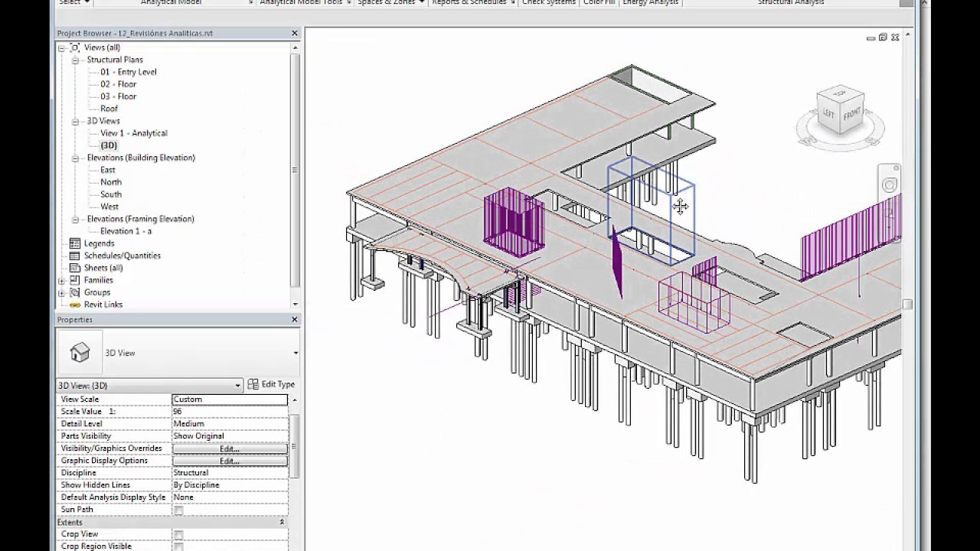Click the LEFT face of the ViewCube
The image size is (980, 551).
click(x=828, y=113)
